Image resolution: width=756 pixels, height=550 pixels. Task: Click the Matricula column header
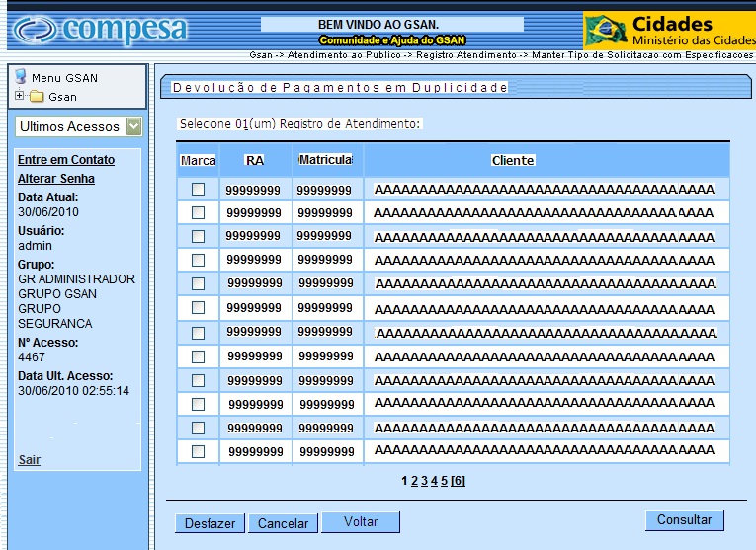(x=325, y=159)
